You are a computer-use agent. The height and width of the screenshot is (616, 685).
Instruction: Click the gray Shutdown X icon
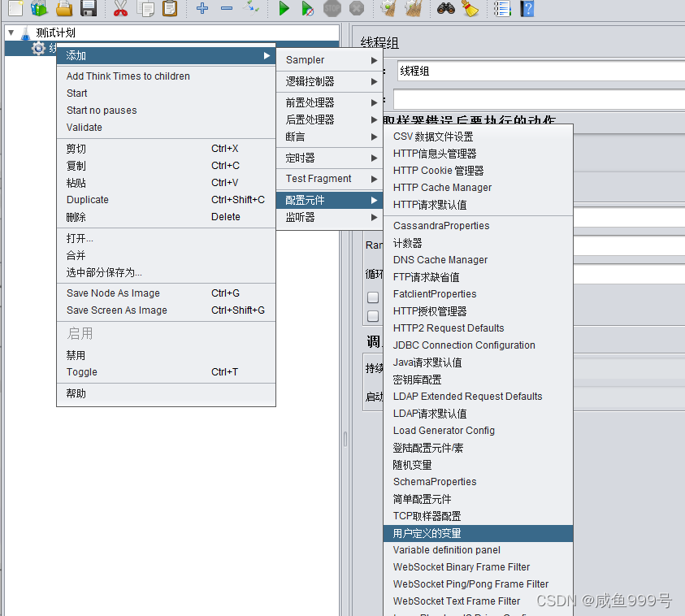coord(357,8)
